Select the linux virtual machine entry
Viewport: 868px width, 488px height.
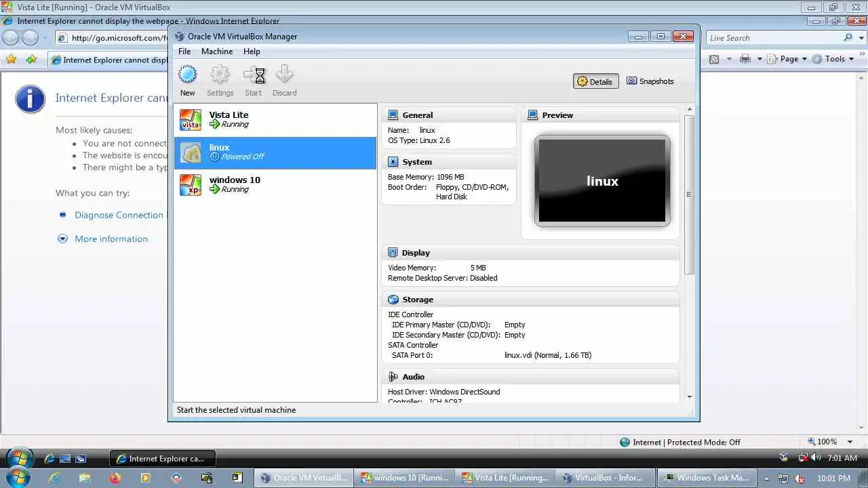point(275,152)
